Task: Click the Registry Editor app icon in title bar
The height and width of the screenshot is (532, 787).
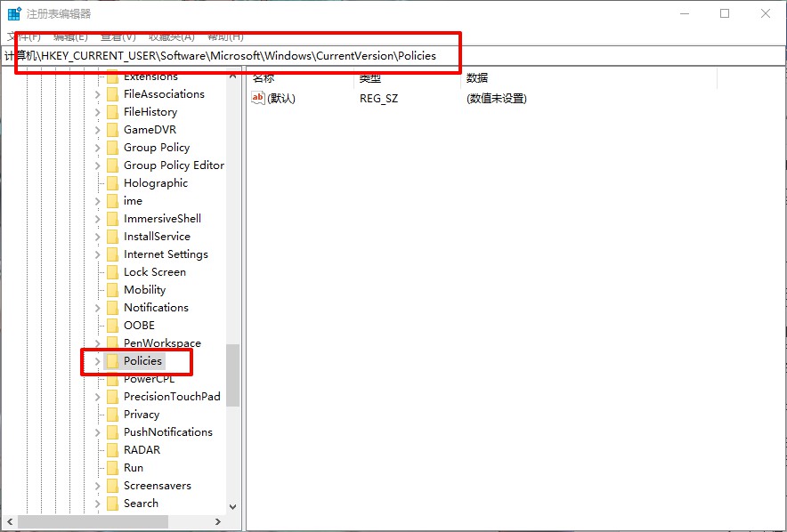Action: [x=14, y=14]
